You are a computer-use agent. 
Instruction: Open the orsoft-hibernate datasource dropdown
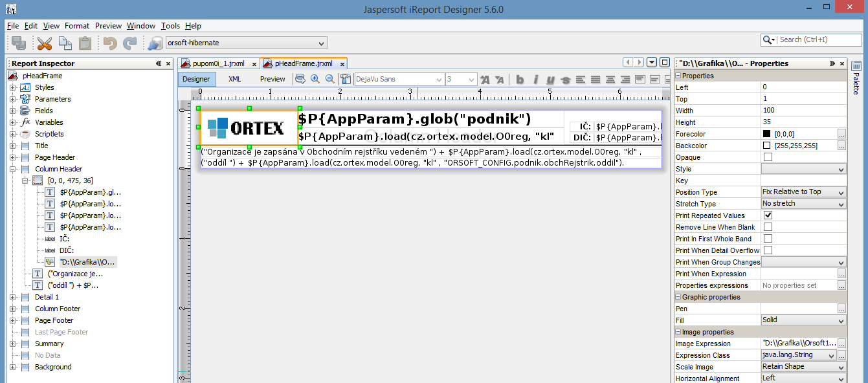[246, 43]
